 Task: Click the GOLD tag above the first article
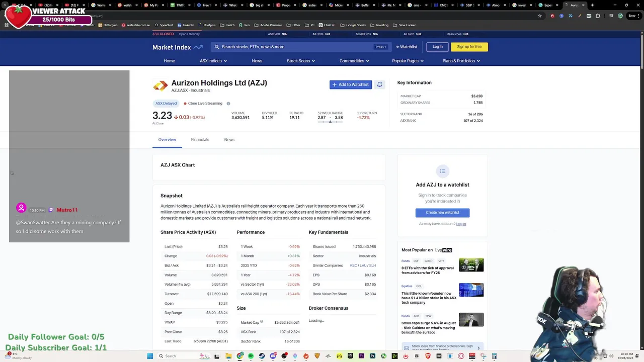pyautogui.click(x=428, y=261)
